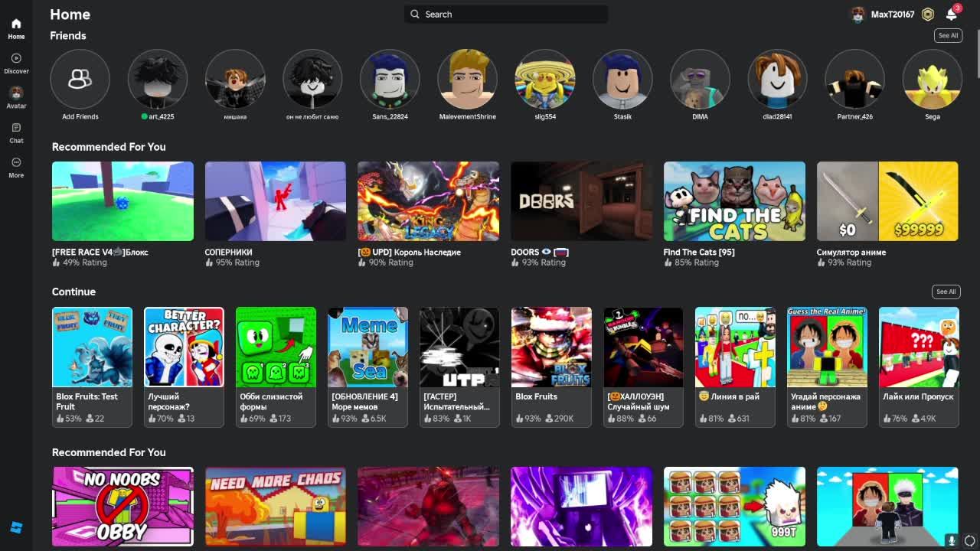Click the Home page title

(70, 15)
